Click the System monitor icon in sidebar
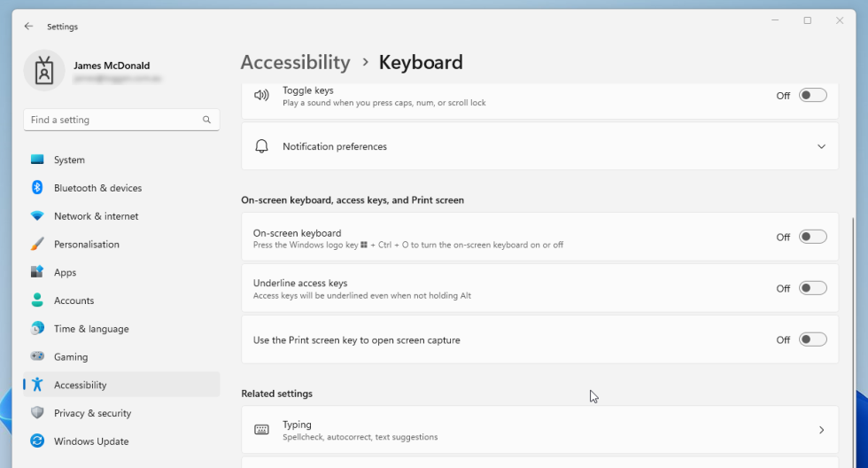This screenshot has height=468, width=868. 37,160
